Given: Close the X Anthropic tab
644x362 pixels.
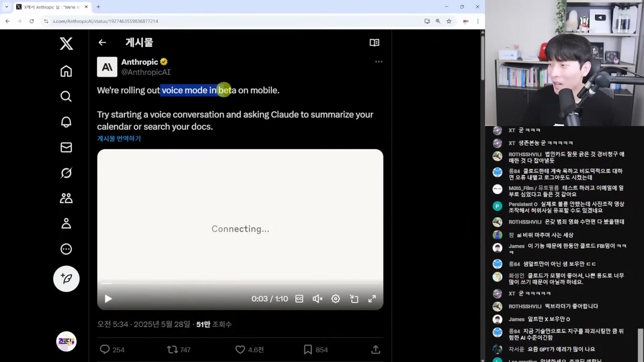Looking at the screenshot, I should 86,7.
